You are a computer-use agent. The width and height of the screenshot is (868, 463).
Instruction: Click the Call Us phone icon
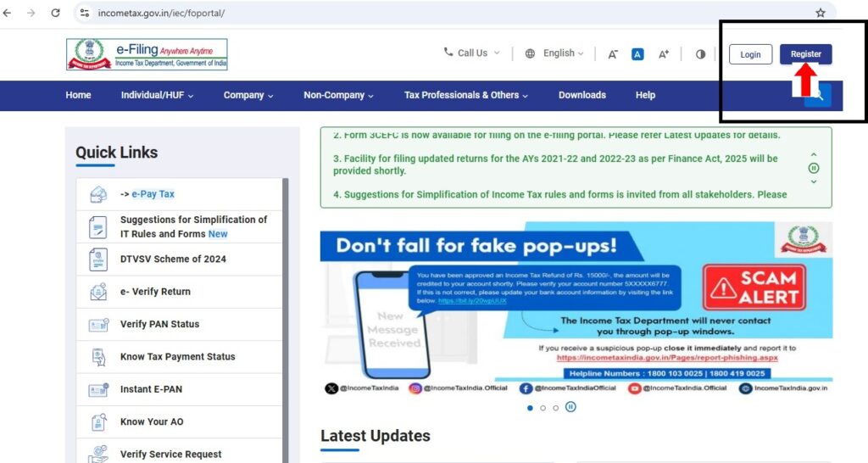pyautogui.click(x=448, y=52)
